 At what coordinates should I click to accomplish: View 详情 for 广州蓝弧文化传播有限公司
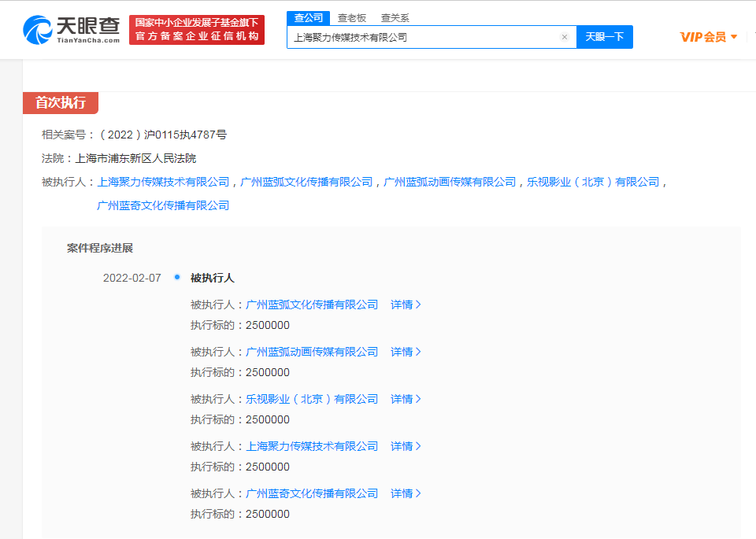(x=406, y=305)
